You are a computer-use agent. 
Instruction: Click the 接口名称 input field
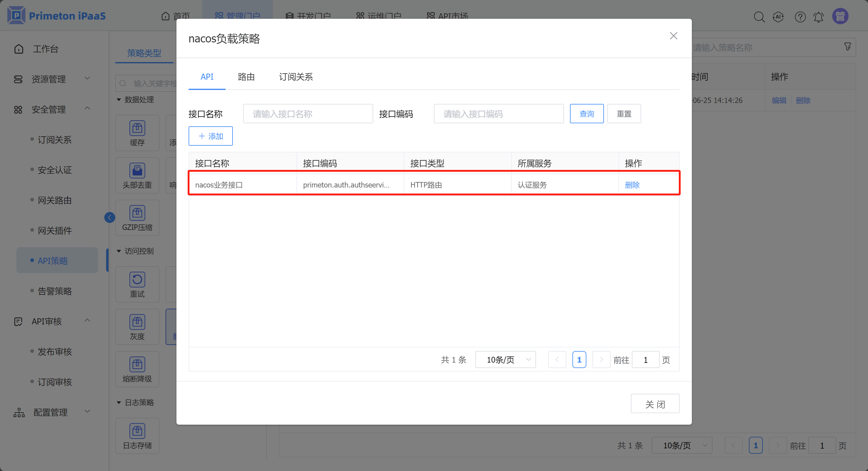click(308, 114)
